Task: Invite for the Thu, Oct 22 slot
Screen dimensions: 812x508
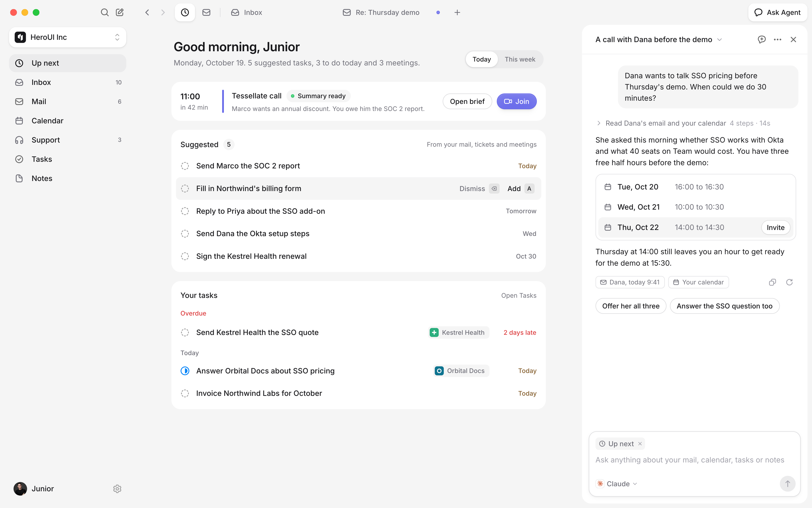Action: pyautogui.click(x=775, y=227)
